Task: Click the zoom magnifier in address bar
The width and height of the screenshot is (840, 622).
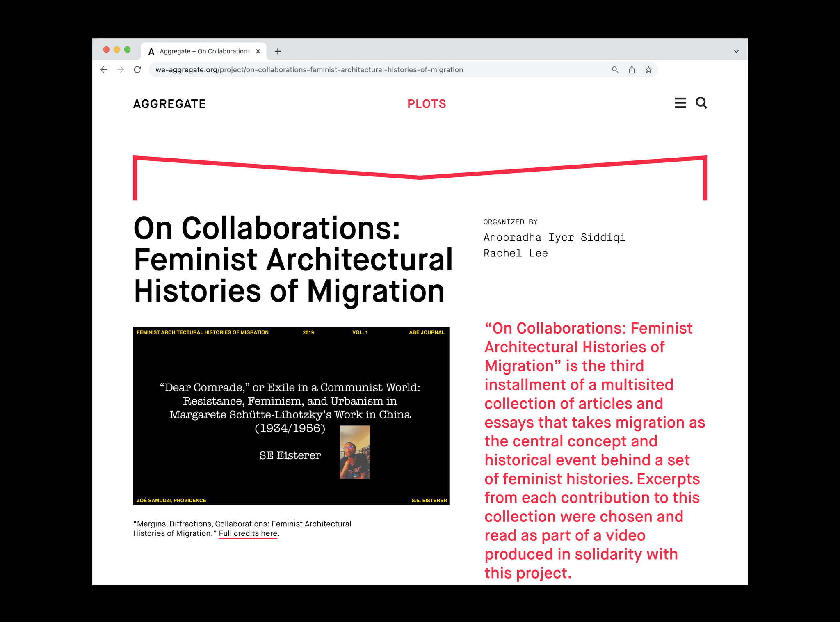Action: pyautogui.click(x=615, y=70)
